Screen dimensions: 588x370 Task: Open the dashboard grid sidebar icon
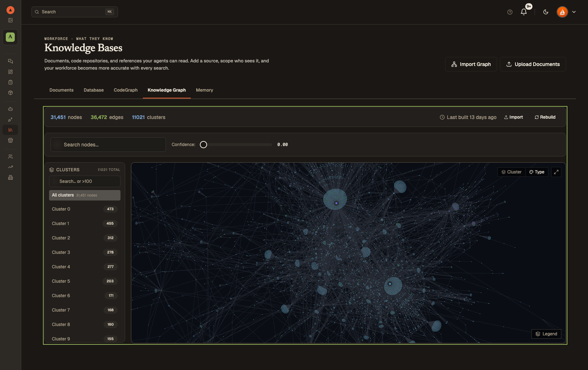tap(10, 72)
